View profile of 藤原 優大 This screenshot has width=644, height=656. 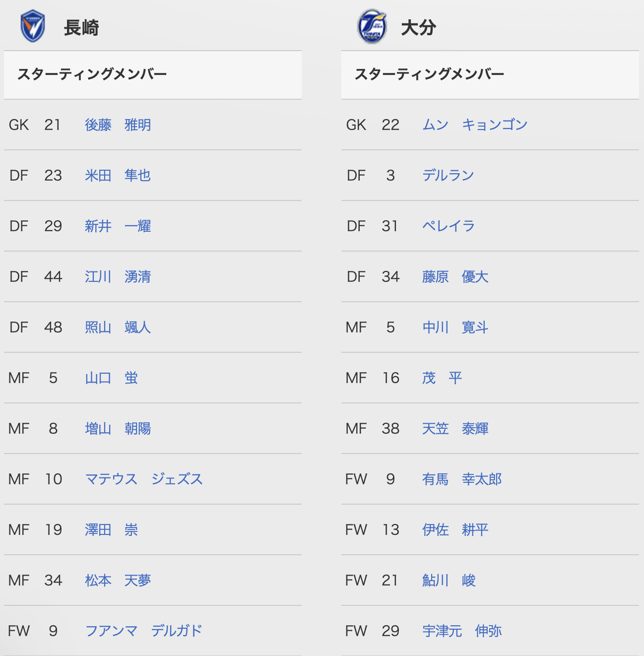(455, 276)
